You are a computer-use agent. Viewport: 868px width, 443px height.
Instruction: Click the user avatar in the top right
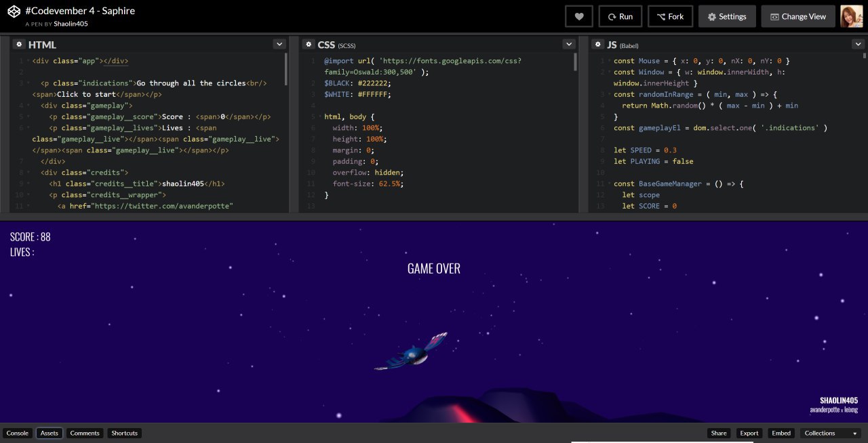pos(851,16)
